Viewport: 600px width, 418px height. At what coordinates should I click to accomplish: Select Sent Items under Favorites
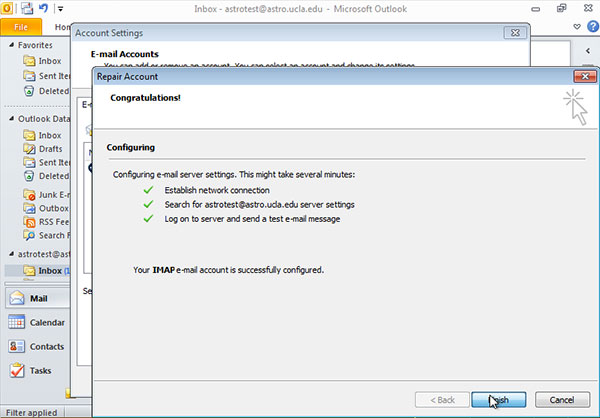click(47, 76)
